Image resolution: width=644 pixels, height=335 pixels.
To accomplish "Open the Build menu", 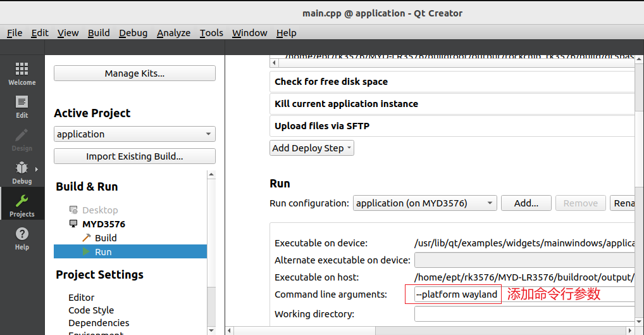I will pos(99,33).
